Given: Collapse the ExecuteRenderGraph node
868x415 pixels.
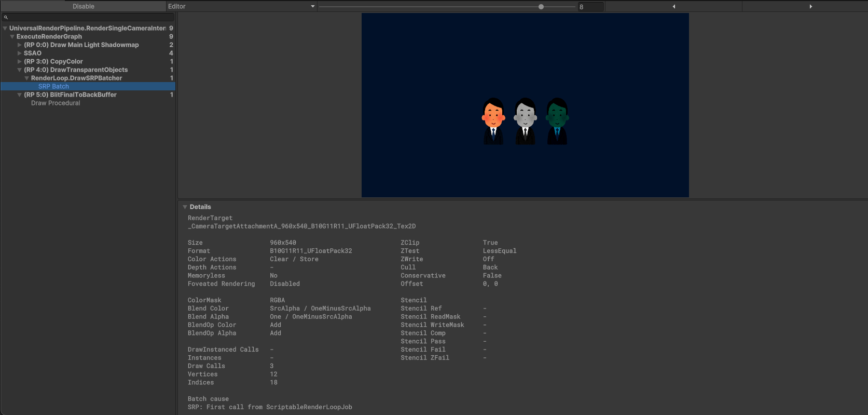Looking at the screenshot, I should pos(12,36).
